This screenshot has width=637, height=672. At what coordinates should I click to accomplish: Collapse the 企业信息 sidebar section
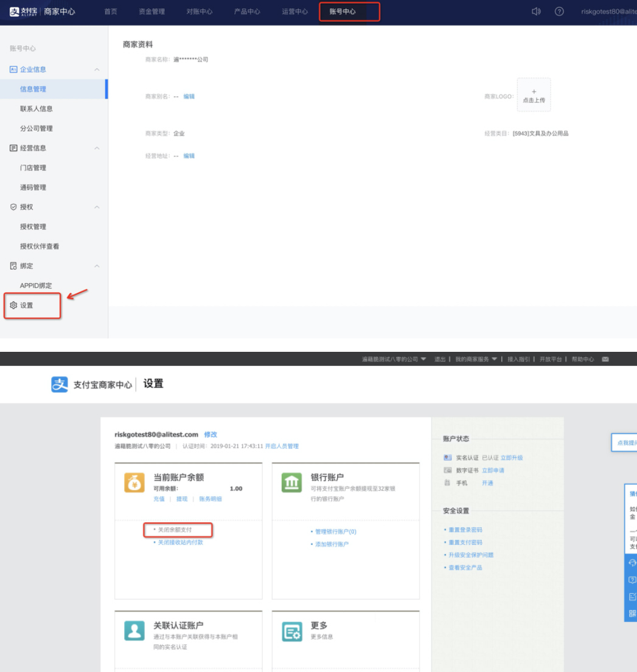(x=97, y=69)
